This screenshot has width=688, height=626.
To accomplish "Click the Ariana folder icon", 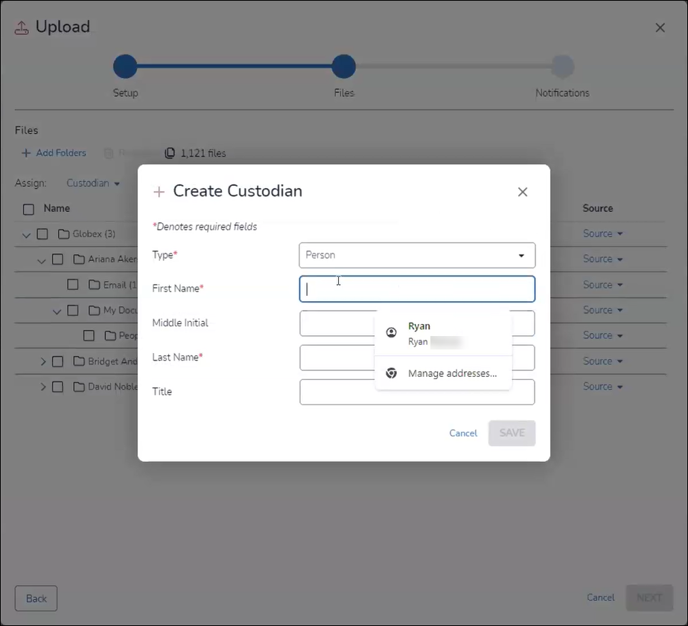I will coord(78,260).
